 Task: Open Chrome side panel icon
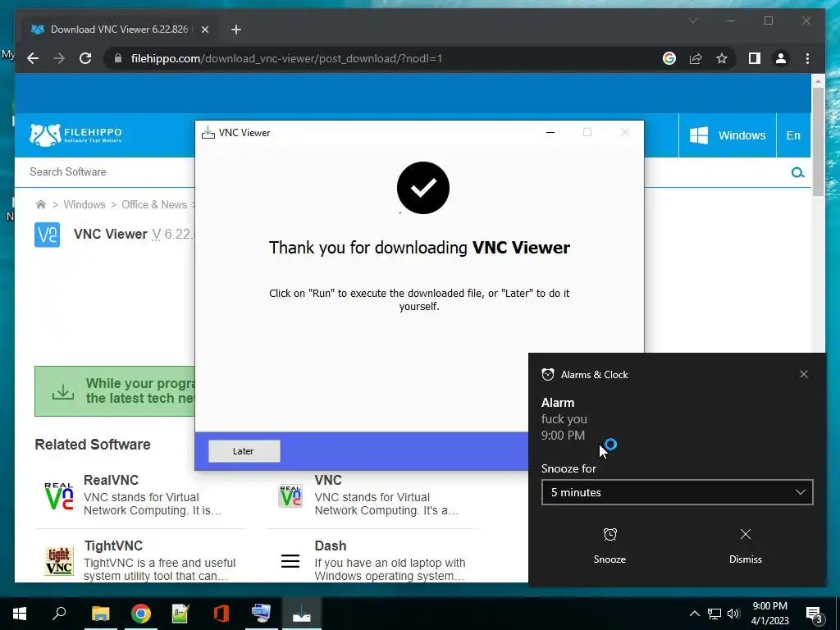pyautogui.click(x=755, y=58)
